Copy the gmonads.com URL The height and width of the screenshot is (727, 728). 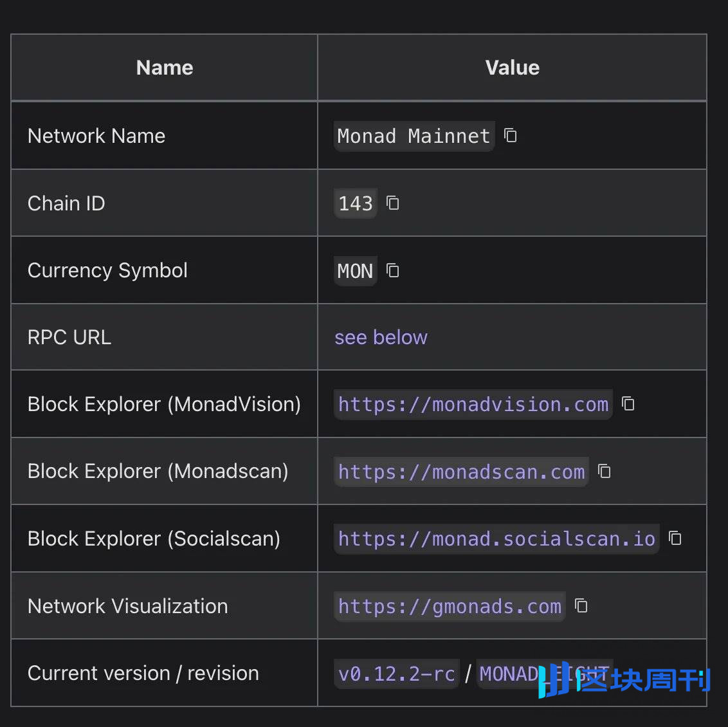coord(581,606)
